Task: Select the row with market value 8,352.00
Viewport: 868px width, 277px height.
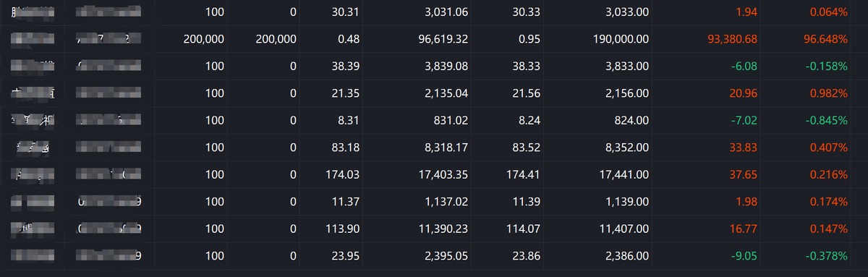Action: [x=434, y=148]
